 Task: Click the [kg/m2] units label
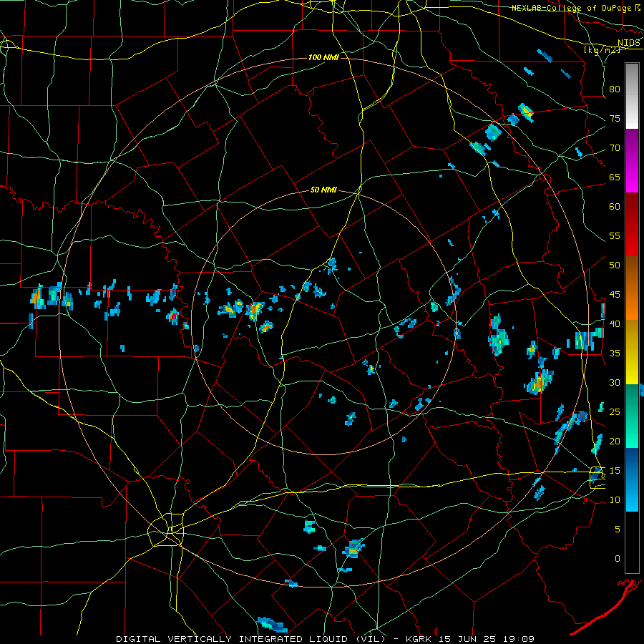coord(602,49)
